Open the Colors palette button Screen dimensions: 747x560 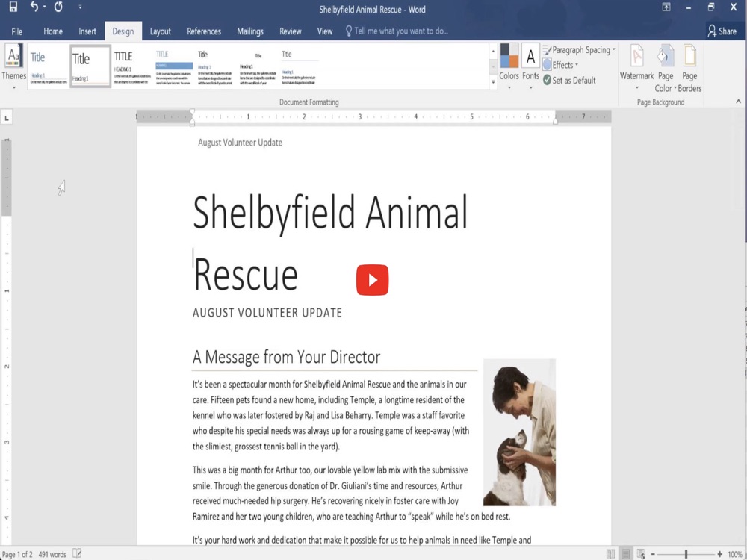click(509, 66)
